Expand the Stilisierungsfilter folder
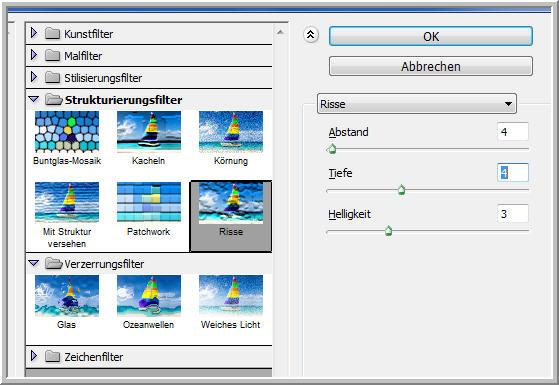This screenshot has height=385, width=559. click(34, 77)
